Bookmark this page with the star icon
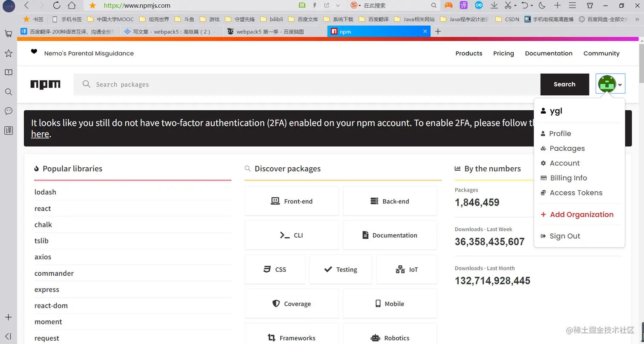Image resolution: width=644 pixels, height=344 pixels. pos(92,6)
